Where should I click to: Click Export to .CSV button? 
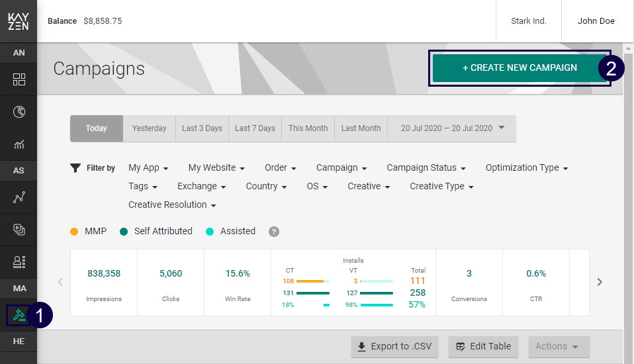click(394, 346)
